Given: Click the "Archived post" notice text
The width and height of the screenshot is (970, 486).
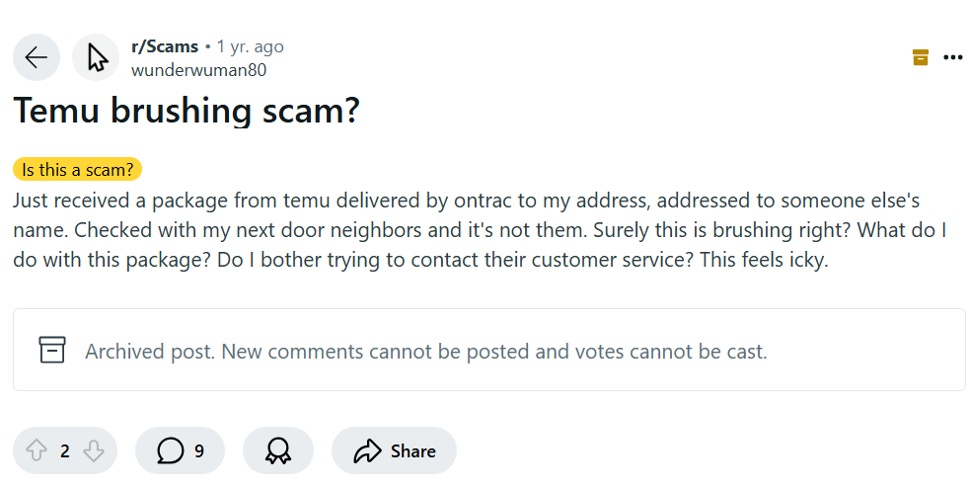Looking at the screenshot, I should [425, 351].
